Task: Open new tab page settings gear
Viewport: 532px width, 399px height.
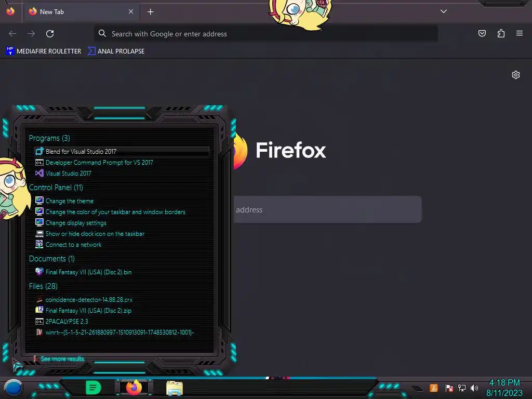Action: click(x=516, y=75)
